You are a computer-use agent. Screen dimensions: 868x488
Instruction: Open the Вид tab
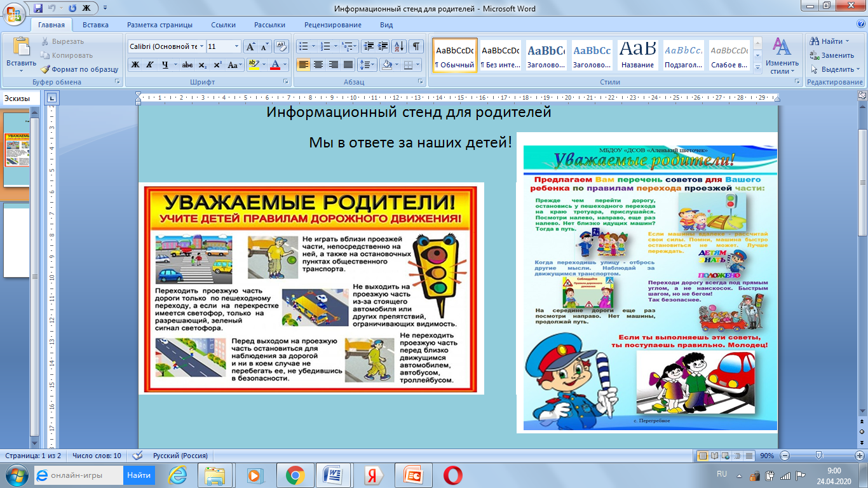click(x=386, y=25)
